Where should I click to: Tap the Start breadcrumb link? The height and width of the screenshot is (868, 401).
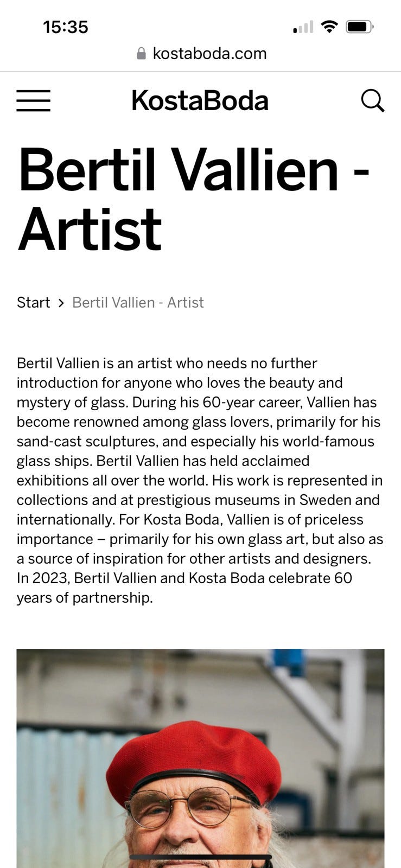coord(33,302)
